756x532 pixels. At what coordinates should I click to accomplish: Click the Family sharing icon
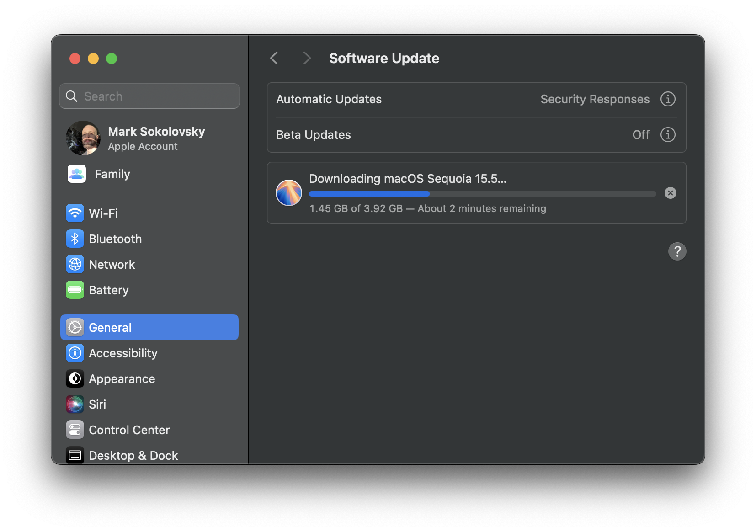click(77, 174)
